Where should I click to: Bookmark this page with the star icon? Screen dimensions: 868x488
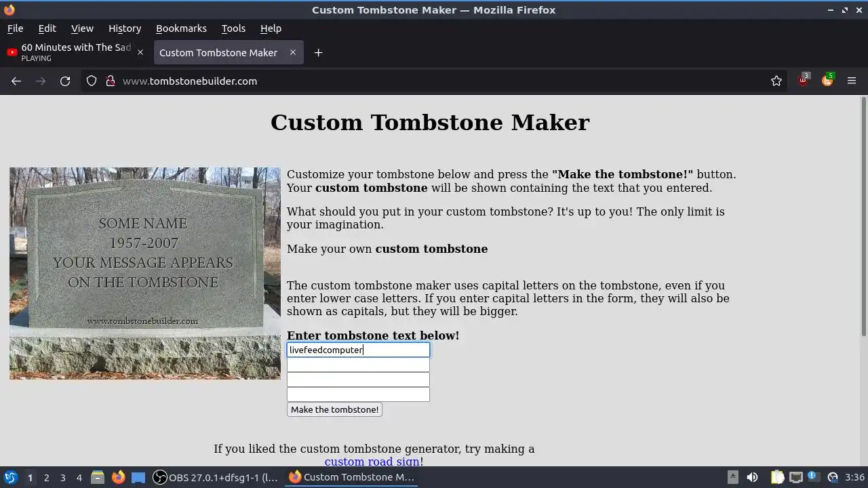[x=776, y=81]
